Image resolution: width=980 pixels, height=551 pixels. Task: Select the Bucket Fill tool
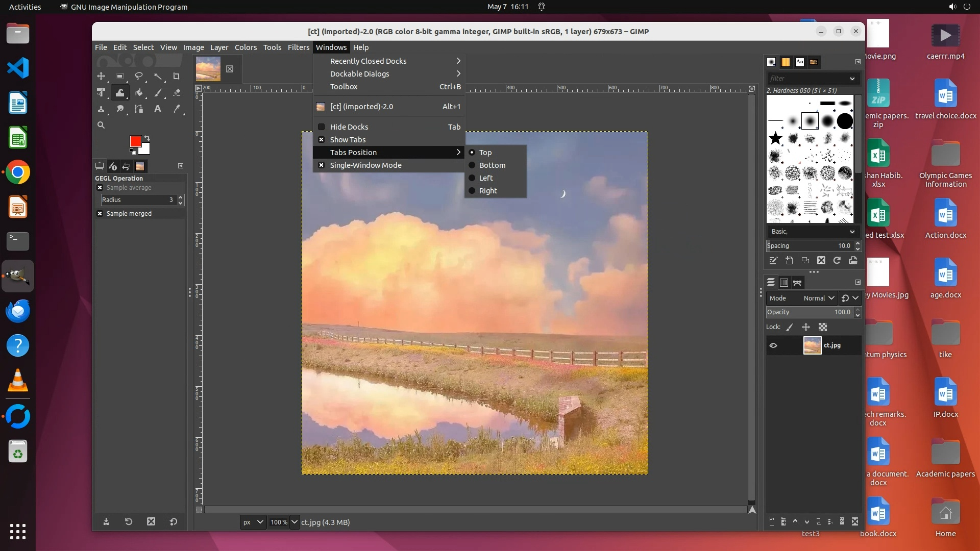(x=139, y=93)
